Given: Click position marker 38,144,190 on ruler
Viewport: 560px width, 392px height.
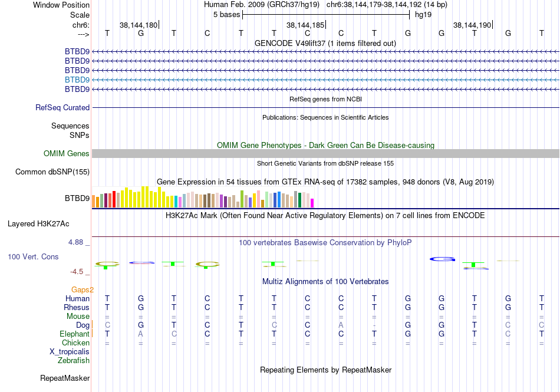Looking at the screenshot, I should pos(472,25).
